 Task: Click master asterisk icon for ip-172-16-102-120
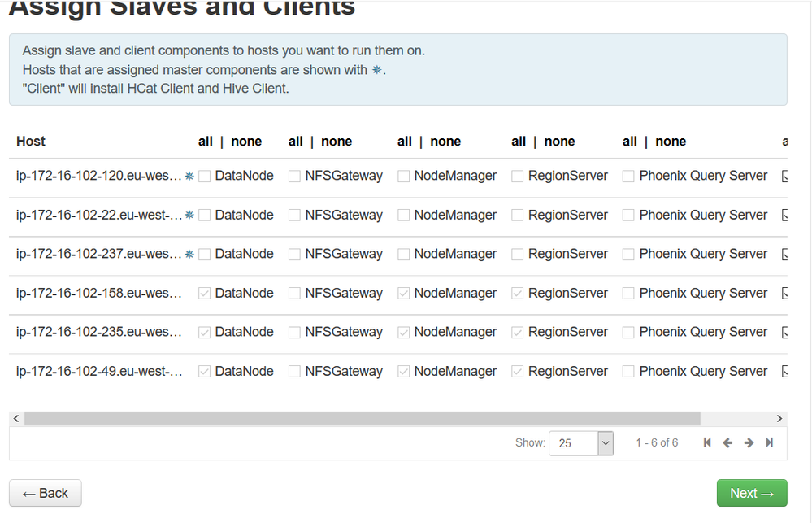pyautogui.click(x=189, y=176)
